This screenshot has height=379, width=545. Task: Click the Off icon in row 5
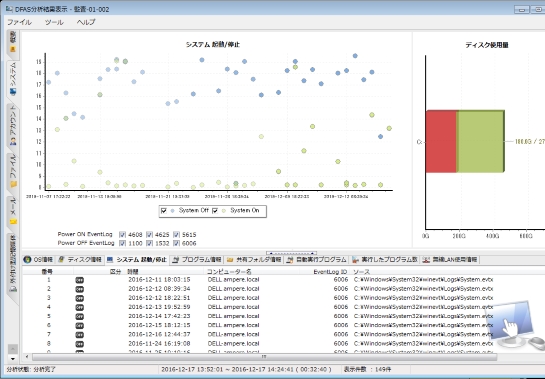click(80, 316)
